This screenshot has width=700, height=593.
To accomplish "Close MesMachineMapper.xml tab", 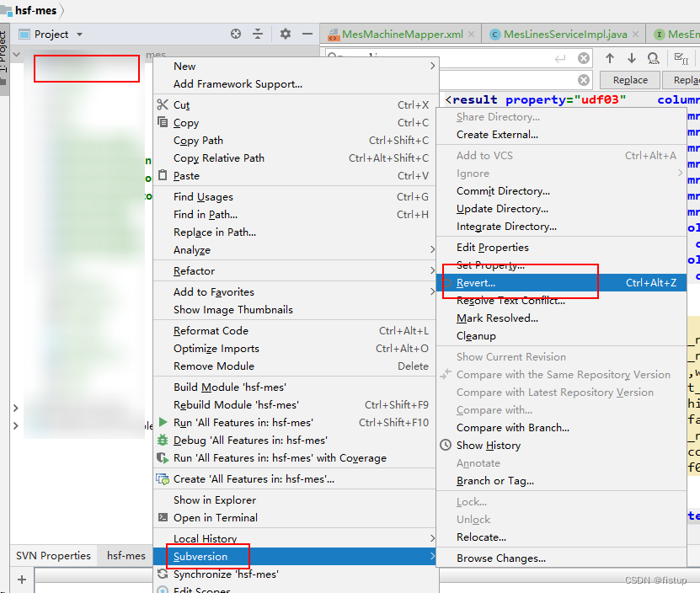I will [472, 34].
